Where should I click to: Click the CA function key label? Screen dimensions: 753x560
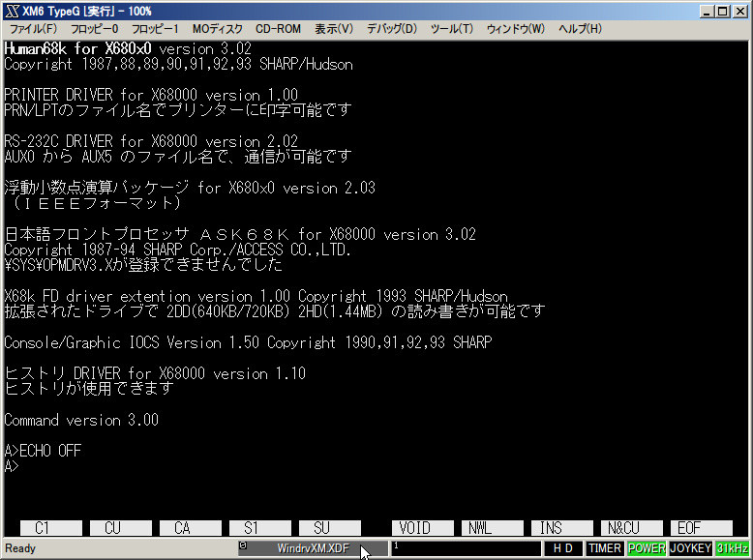[x=190, y=528]
